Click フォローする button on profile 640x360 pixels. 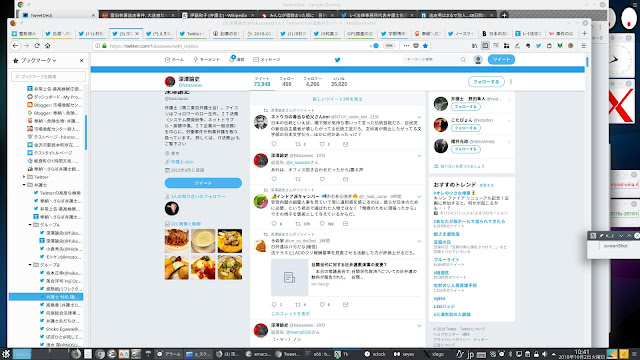pyautogui.click(x=486, y=82)
